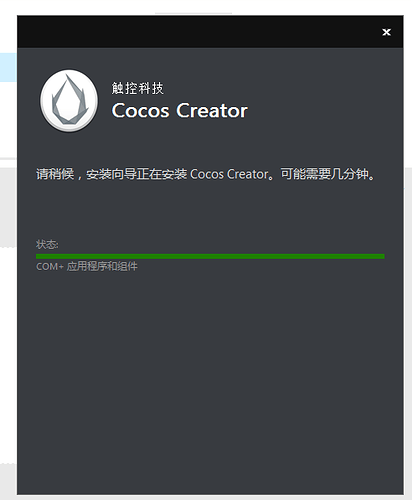Viewport: 412px width, 500px height.
Task: Click the thin gray line above the installer window
Action: [x=193, y=13]
